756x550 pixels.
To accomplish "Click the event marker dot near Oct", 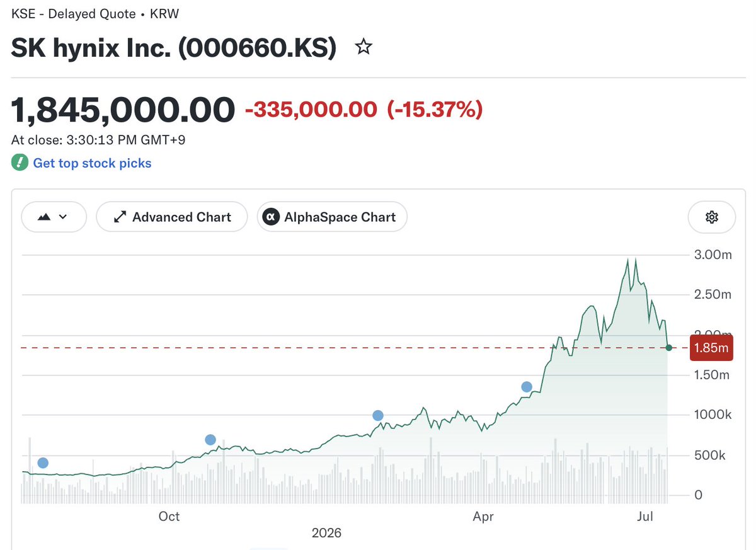I will point(210,440).
